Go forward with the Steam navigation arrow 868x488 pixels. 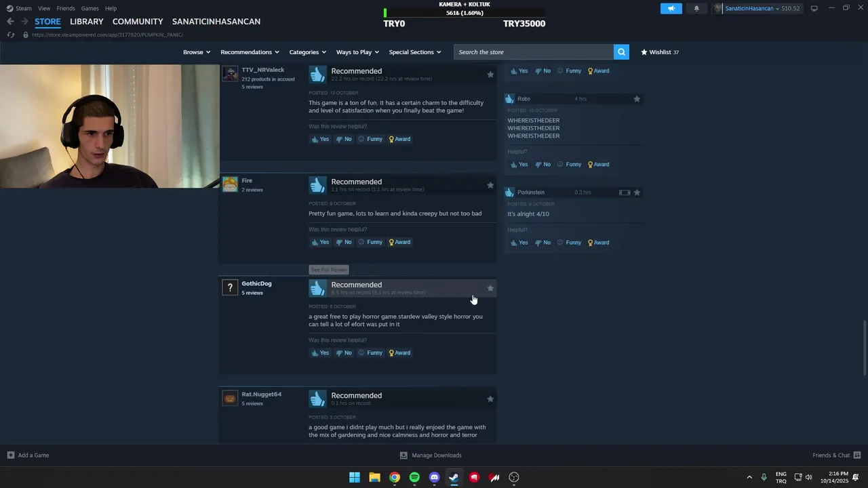click(x=24, y=22)
